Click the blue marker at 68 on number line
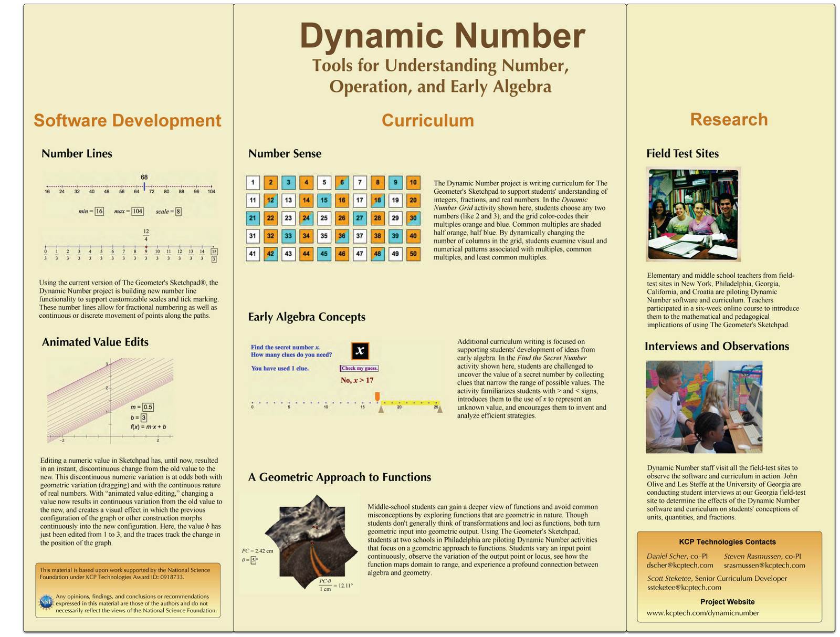The width and height of the screenshot is (840, 637). click(x=144, y=186)
